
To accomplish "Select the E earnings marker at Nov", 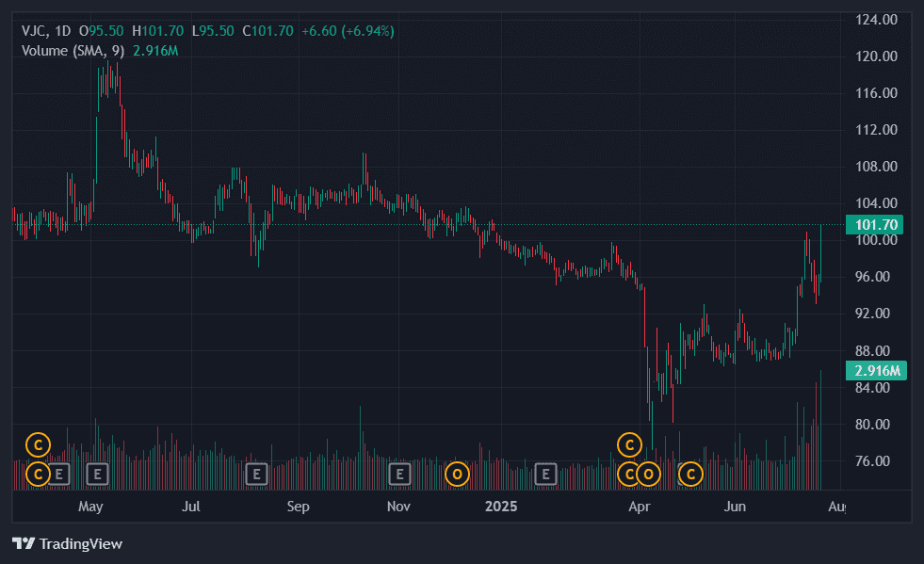I will [x=400, y=474].
